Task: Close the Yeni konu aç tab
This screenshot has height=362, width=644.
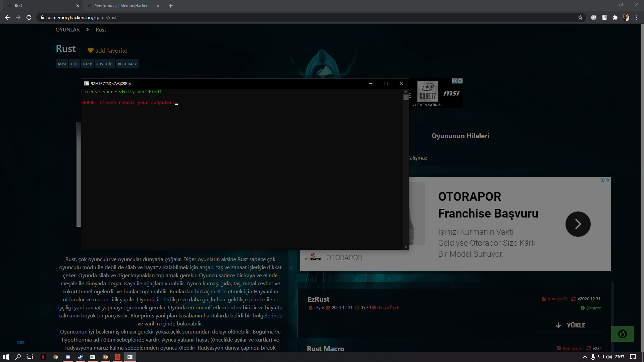Action: pos(158,6)
